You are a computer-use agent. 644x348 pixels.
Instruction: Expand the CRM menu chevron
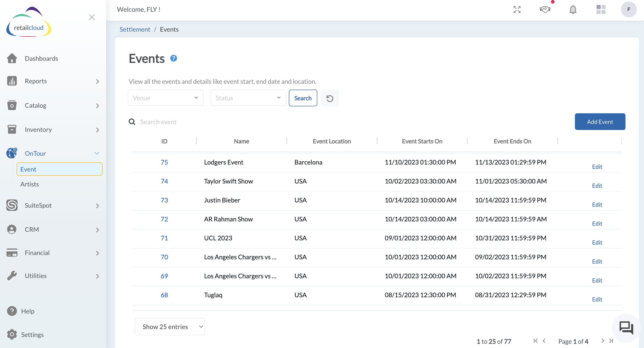pos(98,230)
